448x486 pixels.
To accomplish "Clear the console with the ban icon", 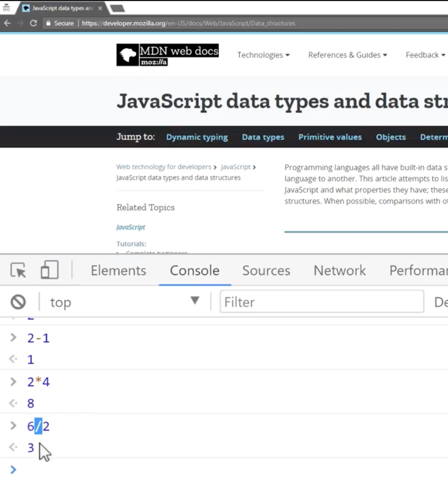I will [18, 302].
